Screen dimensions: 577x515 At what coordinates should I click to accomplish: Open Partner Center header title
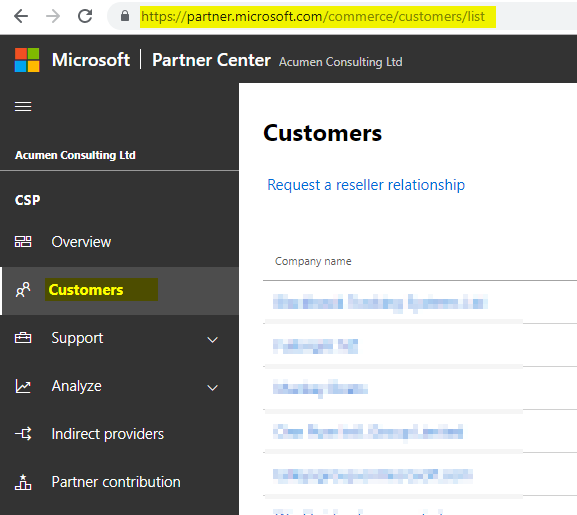coord(212,60)
